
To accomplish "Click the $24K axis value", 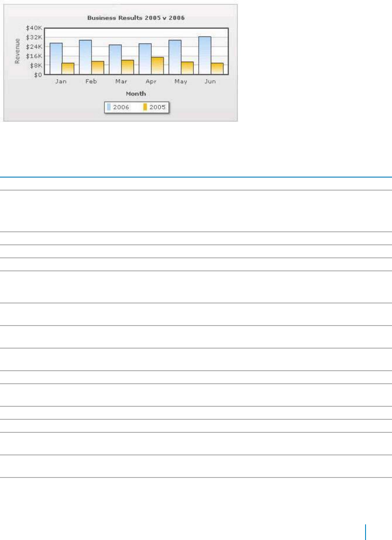I will [x=34, y=46].
